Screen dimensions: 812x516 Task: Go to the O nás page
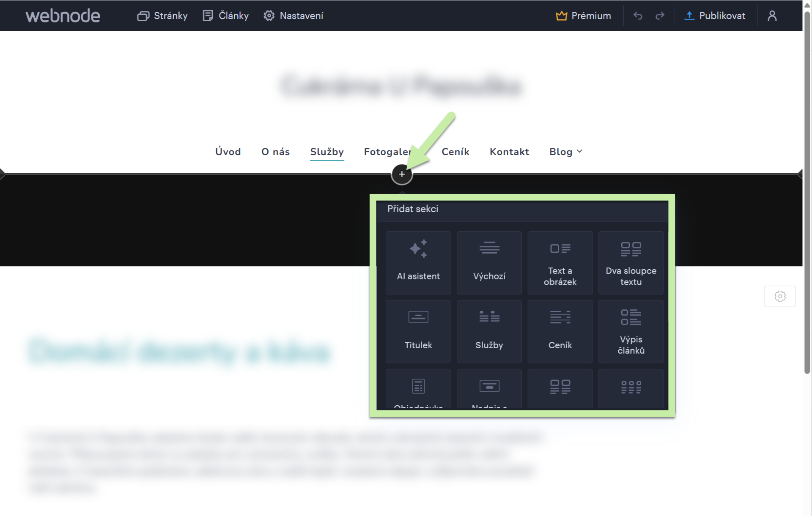pos(275,152)
